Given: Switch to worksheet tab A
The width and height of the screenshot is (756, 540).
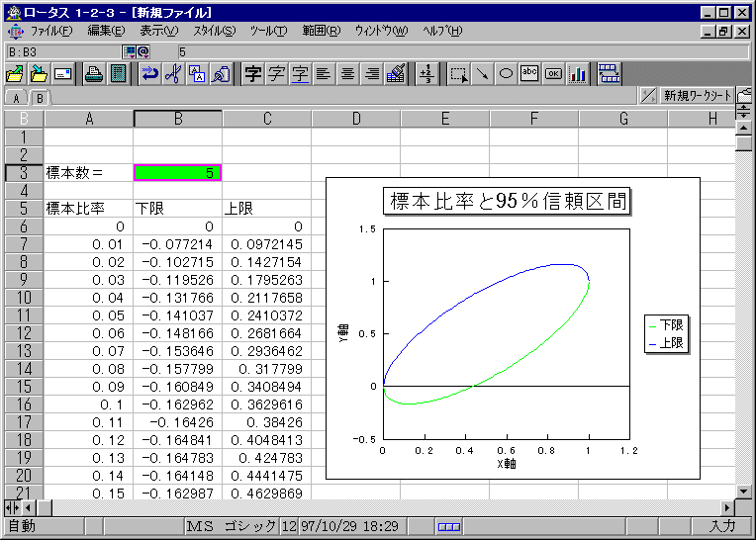Looking at the screenshot, I should (17, 98).
